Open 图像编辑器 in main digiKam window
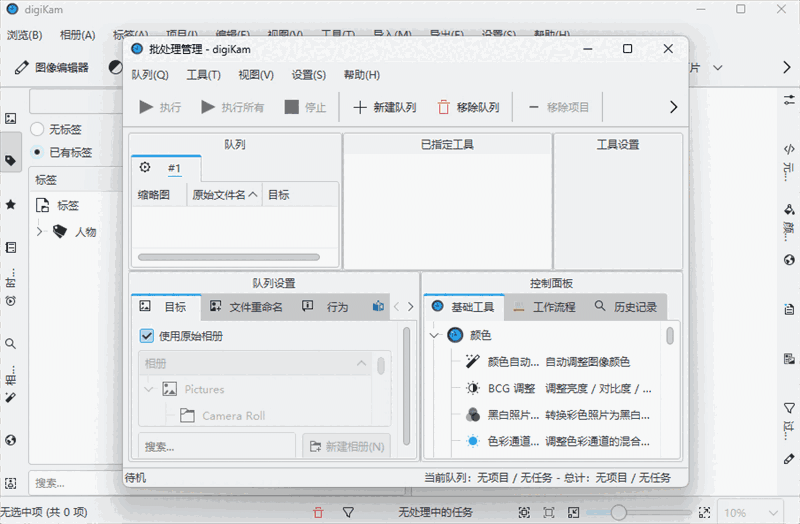 (51, 67)
